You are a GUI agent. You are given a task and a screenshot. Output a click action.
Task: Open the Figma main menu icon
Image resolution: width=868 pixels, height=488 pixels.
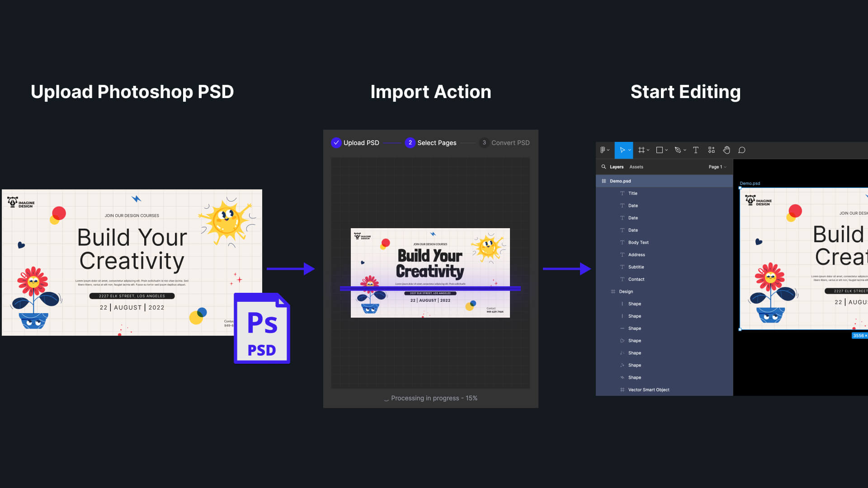[603, 150]
